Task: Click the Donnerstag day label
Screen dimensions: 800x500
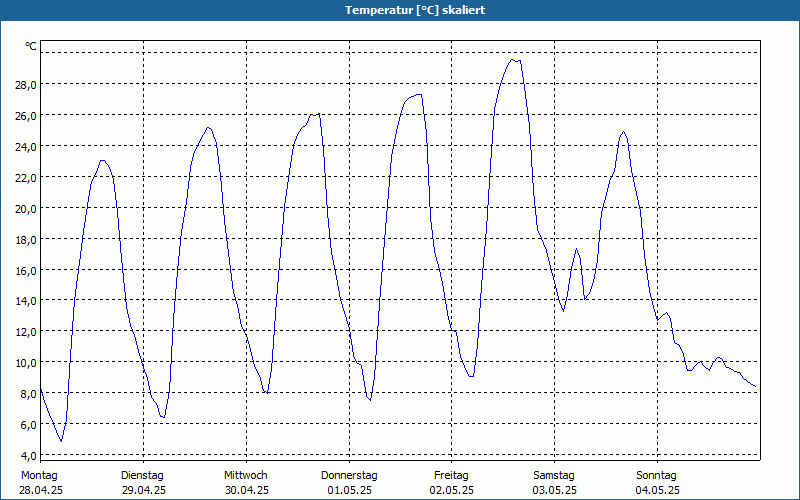Action: 349,476
